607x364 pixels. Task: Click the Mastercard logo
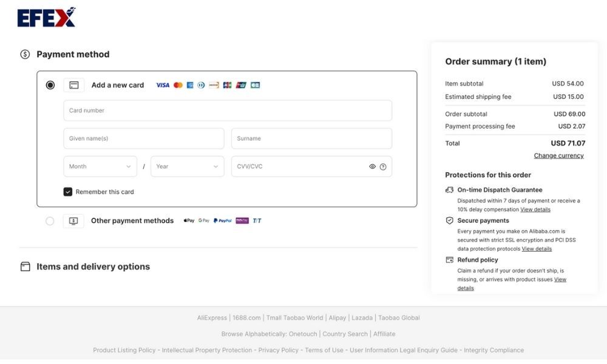point(178,85)
